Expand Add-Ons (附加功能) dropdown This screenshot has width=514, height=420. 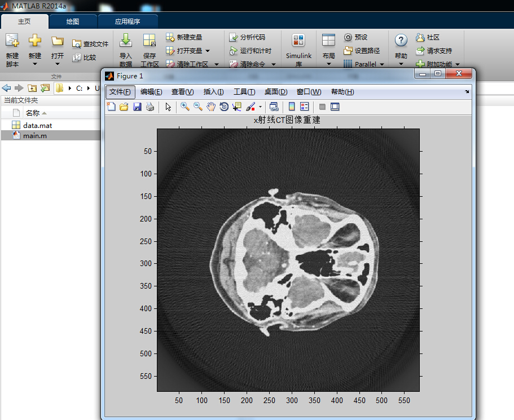[458, 64]
